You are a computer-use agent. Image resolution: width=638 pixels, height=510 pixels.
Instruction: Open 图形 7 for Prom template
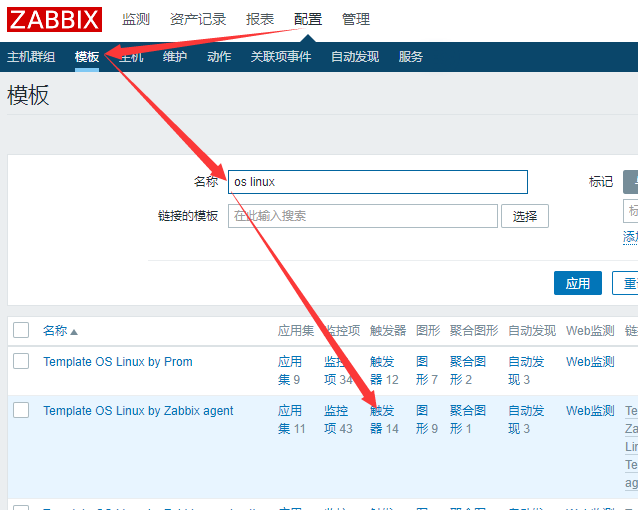(427, 370)
